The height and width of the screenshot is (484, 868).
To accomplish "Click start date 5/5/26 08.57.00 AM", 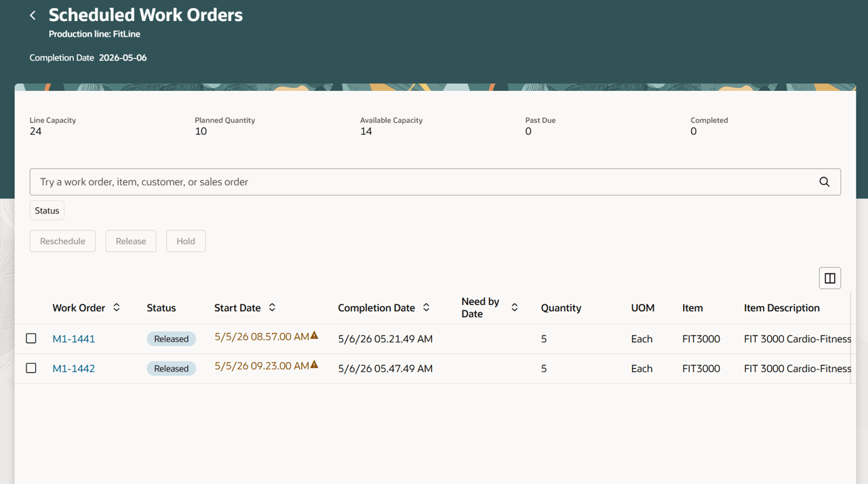I will (262, 337).
